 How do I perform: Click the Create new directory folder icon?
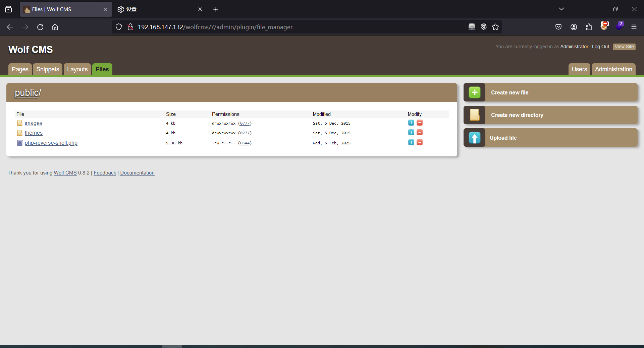click(x=474, y=115)
